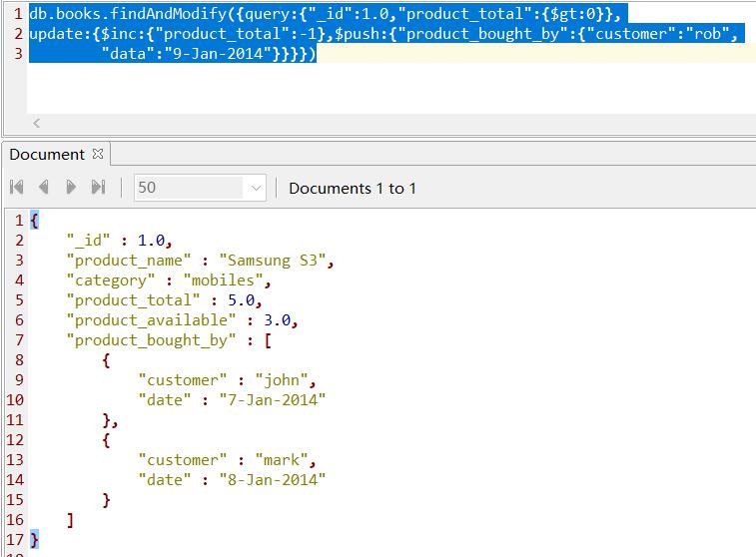Click the "product_name" key in results

(129, 261)
